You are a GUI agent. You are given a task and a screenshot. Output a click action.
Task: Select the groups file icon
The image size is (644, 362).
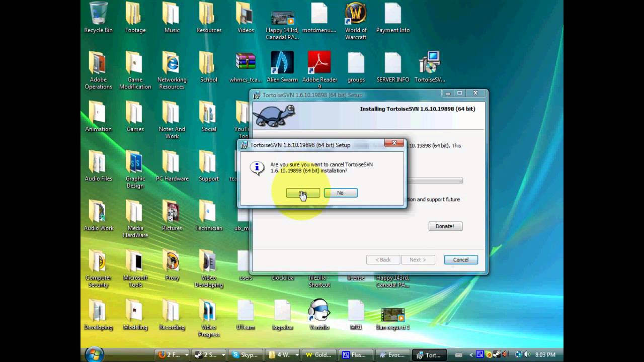356,67
